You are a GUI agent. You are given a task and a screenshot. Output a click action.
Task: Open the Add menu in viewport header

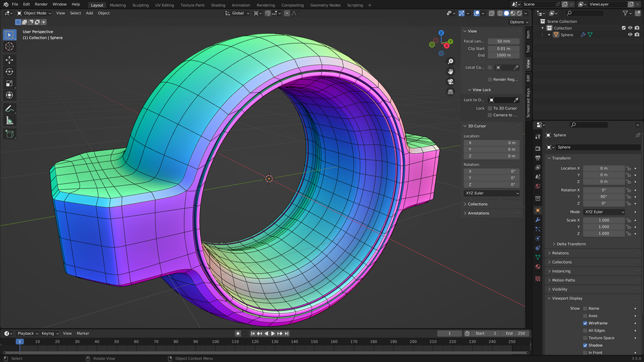pos(89,13)
